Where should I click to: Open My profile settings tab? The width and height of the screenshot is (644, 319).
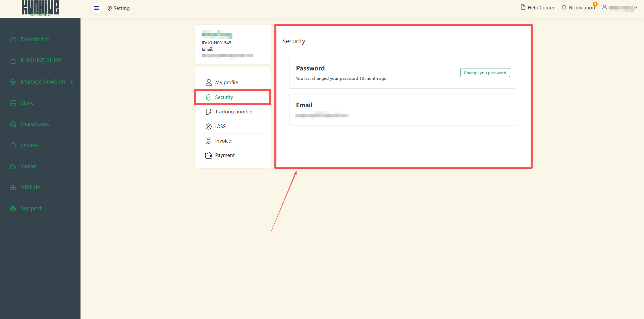[x=226, y=83]
